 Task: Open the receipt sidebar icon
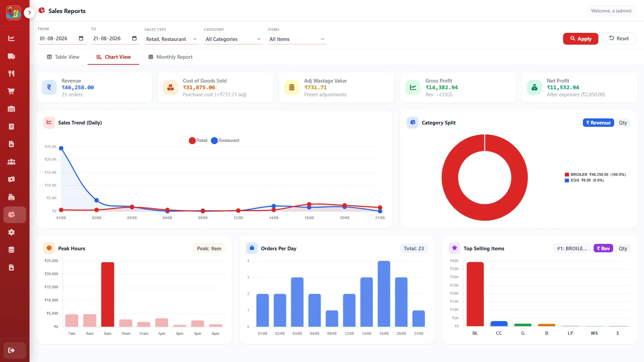pos(11,126)
